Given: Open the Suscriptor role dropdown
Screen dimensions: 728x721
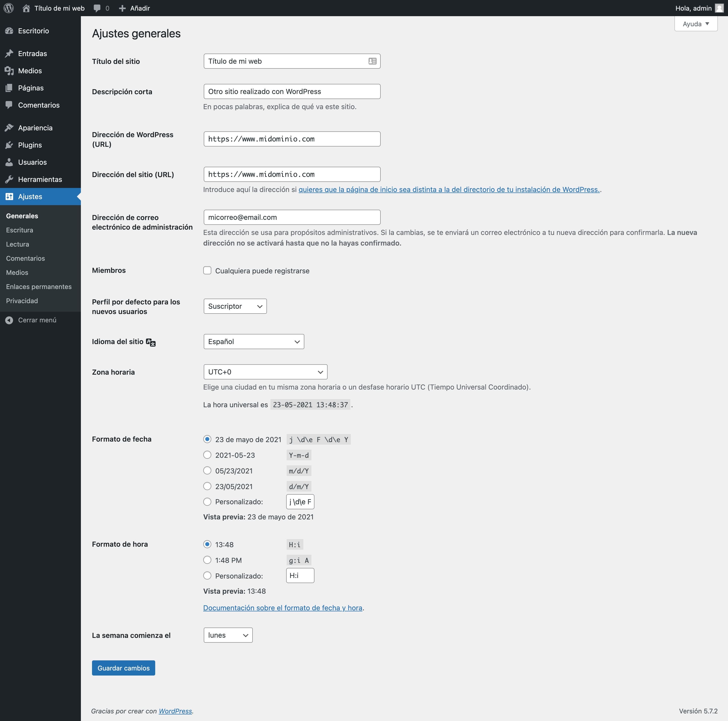Looking at the screenshot, I should (x=235, y=306).
